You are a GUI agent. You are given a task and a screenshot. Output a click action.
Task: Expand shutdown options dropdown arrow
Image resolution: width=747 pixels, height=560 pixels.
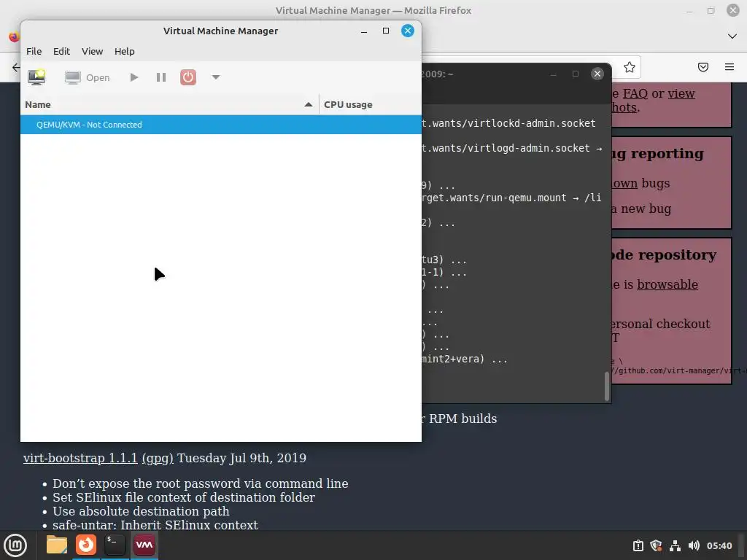(x=216, y=77)
